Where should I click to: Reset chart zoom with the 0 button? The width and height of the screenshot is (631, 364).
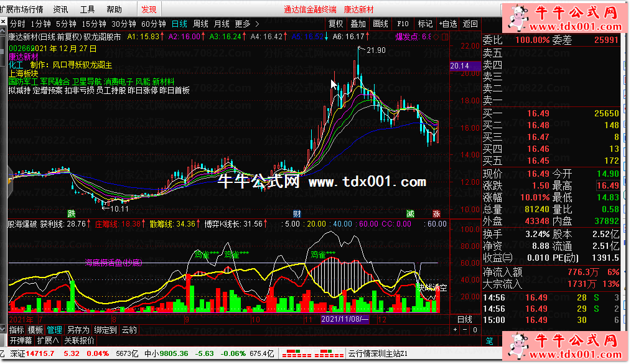pyautogui.click(x=475, y=330)
